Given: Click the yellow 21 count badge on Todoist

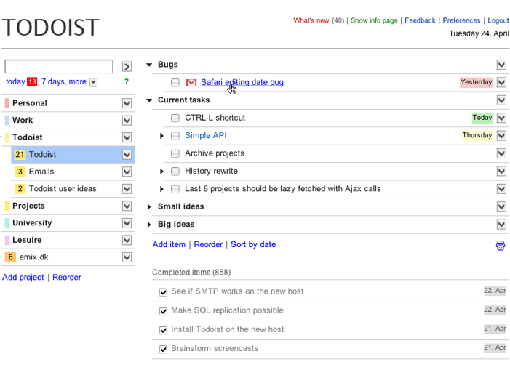Looking at the screenshot, I should pyautogui.click(x=20, y=154).
